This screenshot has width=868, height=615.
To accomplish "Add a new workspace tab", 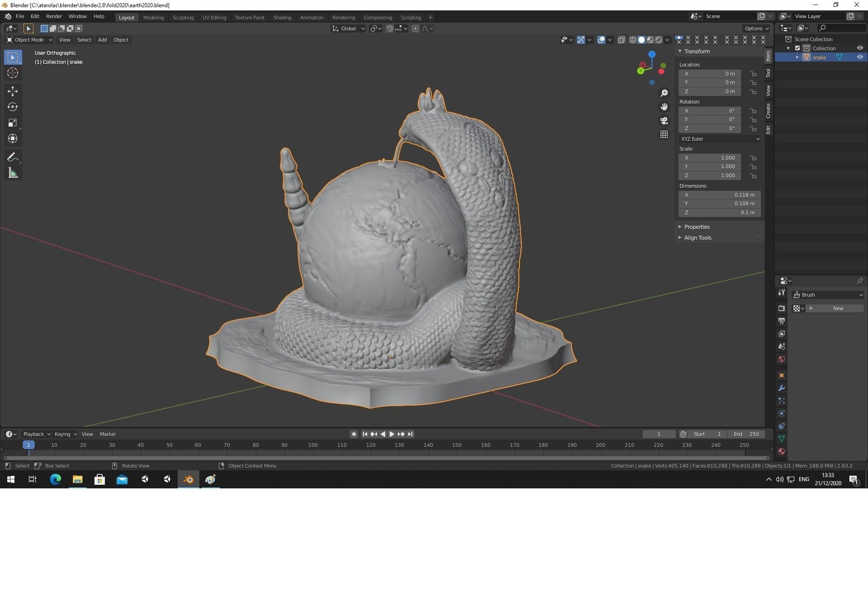I will (430, 18).
